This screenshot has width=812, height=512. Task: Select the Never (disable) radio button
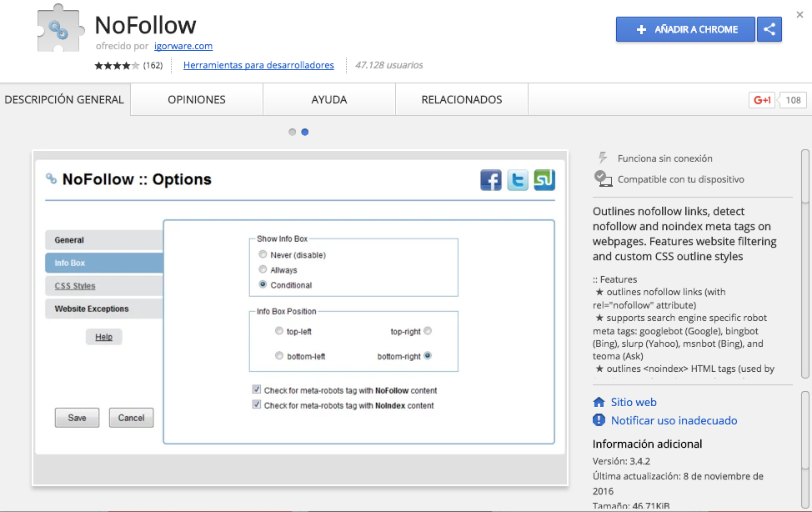click(263, 254)
